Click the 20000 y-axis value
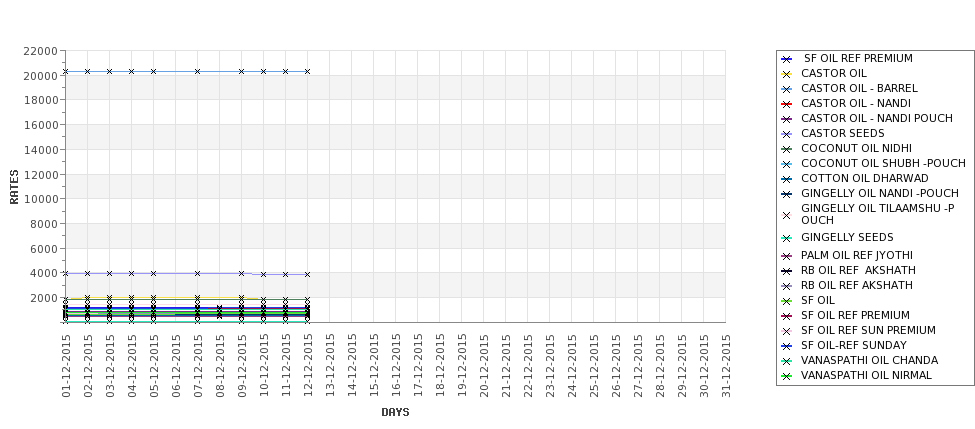Viewport: 975px width, 429px height. coord(40,75)
